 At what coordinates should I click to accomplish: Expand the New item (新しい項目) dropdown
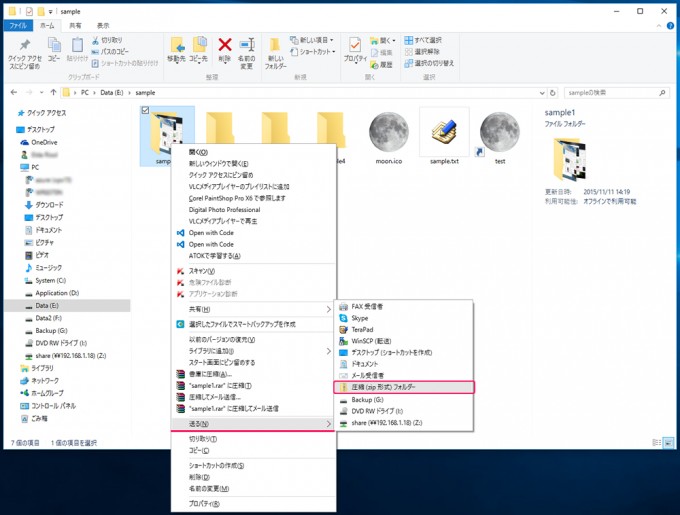332,40
